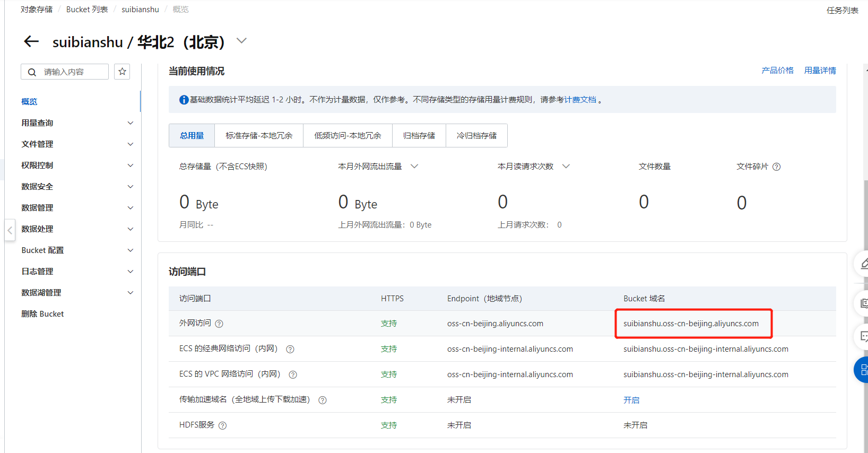Open 本月外网流出流量 dropdown
Image resolution: width=868 pixels, height=453 pixels.
(414, 166)
